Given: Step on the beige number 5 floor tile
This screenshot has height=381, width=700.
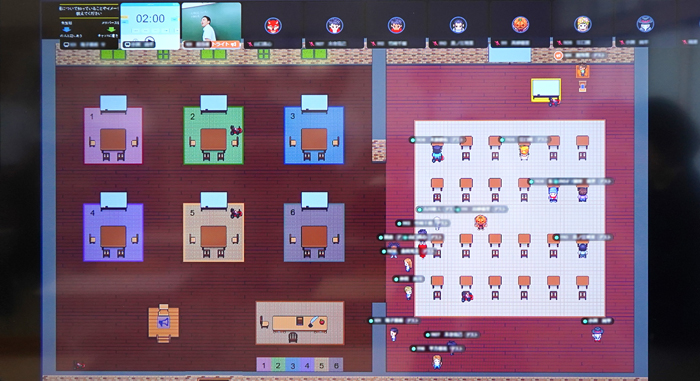Looking at the screenshot, I should [x=321, y=365].
